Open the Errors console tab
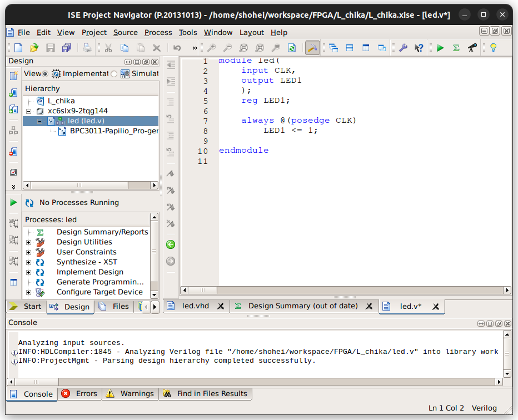The height and width of the screenshot is (420, 518). [79, 393]
